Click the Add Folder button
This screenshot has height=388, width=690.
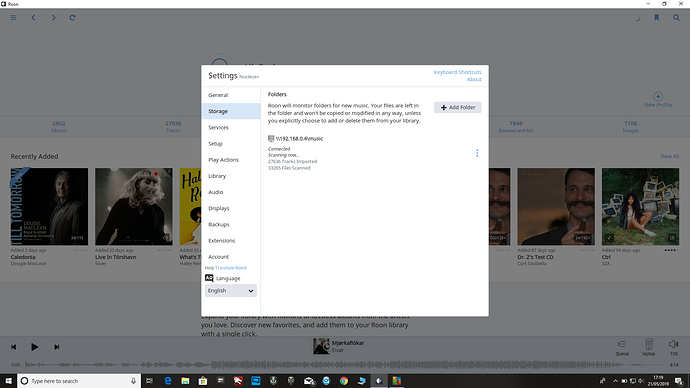click(458, 107)
